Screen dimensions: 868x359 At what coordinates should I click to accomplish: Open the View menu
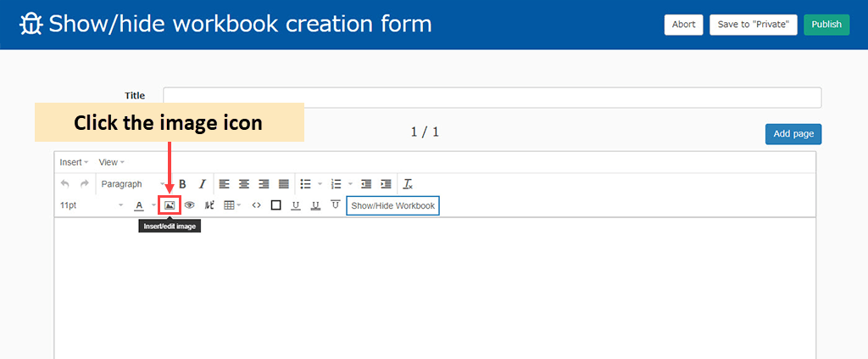pyautogui.click(x=111, y=162)
